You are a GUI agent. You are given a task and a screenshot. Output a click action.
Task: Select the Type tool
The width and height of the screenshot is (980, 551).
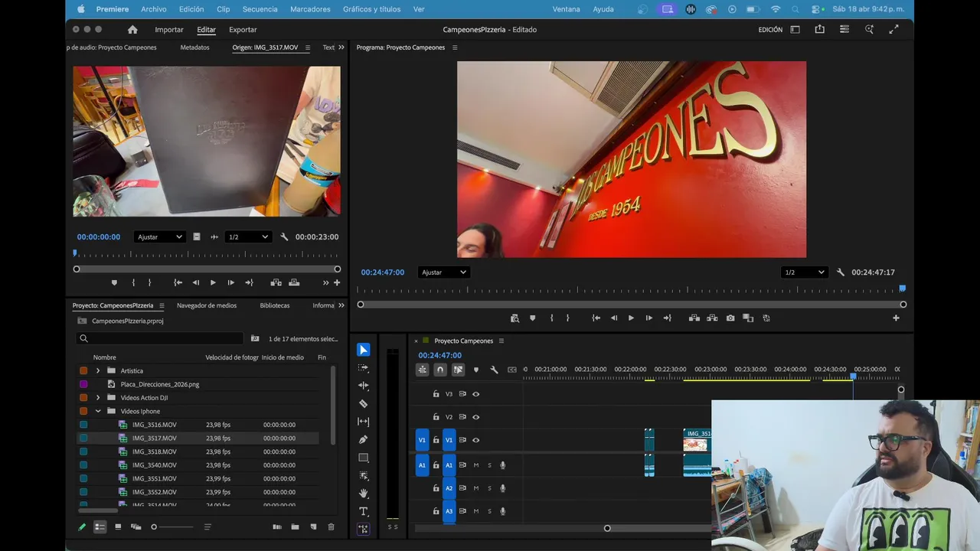point(364,511)
